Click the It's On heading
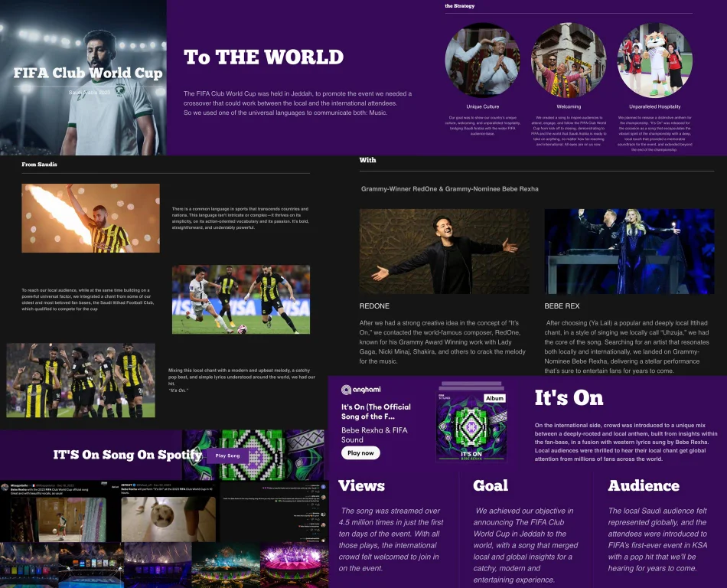727x588 pixels. pyautogui.click(x=569, y=398)
